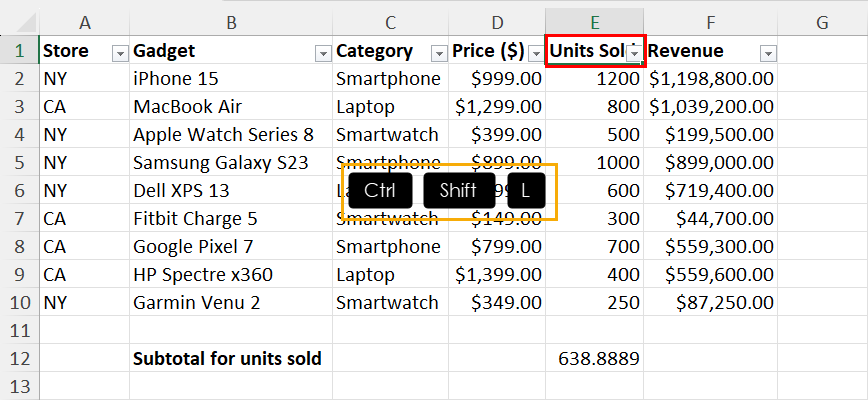Select column B header
The height and width of the screenshot is (400, 868).
point(231,22)
